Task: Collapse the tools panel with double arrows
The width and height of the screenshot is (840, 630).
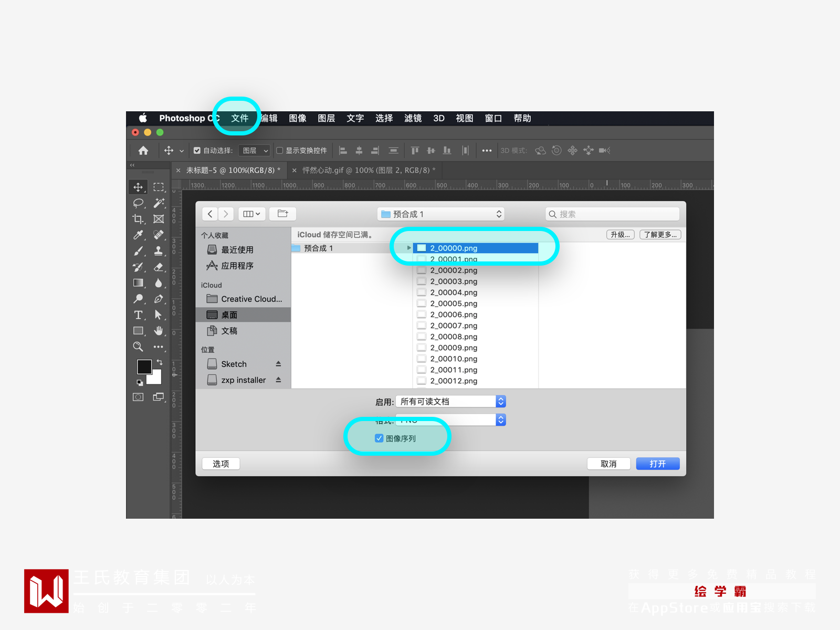Action: point(132,165)
